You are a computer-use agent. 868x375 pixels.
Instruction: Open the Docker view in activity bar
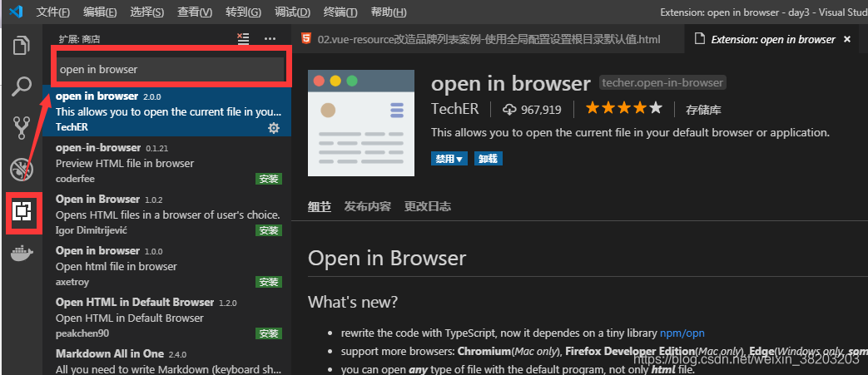point(22,254)
